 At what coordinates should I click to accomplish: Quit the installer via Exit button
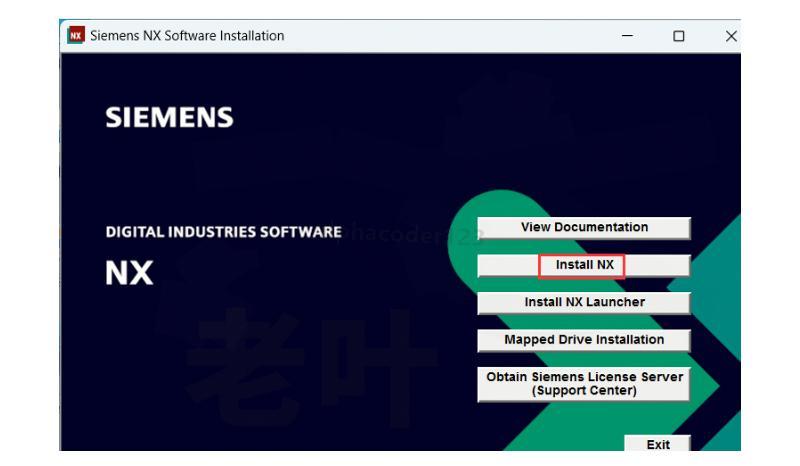[x=658, y=443]
